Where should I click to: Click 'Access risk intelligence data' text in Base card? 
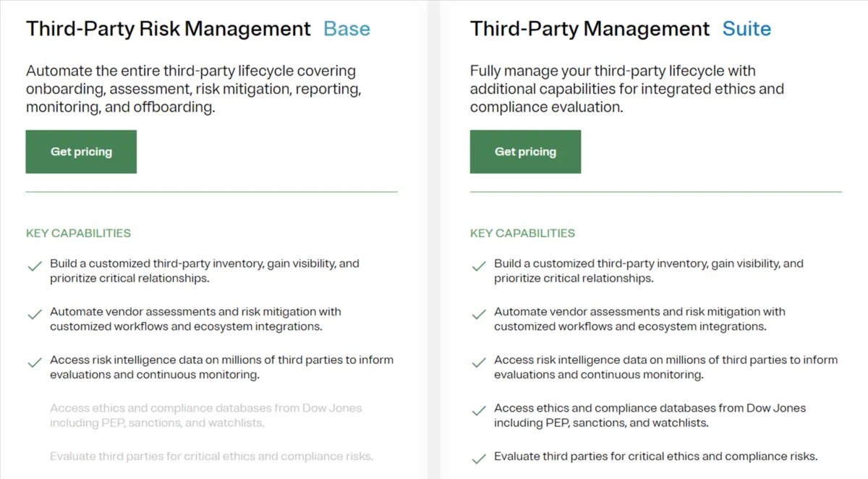221,367
